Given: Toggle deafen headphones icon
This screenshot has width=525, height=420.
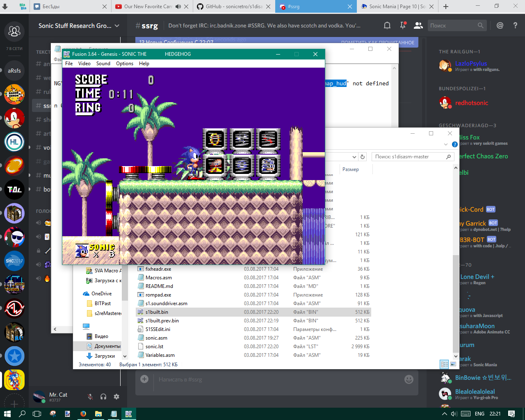Looking at the screenshot, I should click(x=103, y=397).
